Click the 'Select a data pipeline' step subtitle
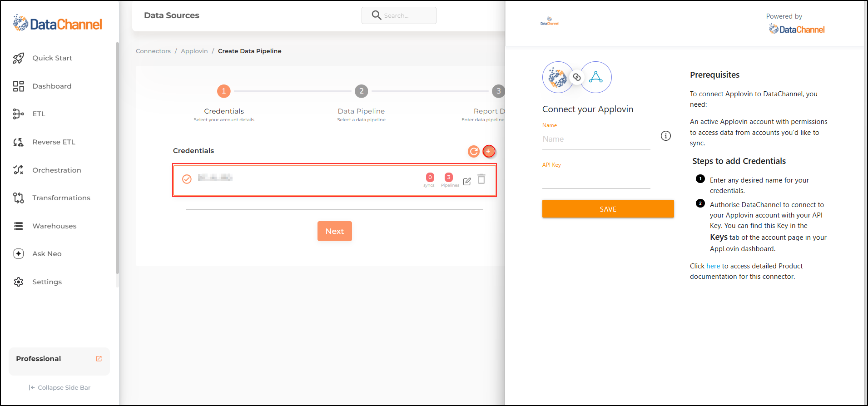 [362, 120]
